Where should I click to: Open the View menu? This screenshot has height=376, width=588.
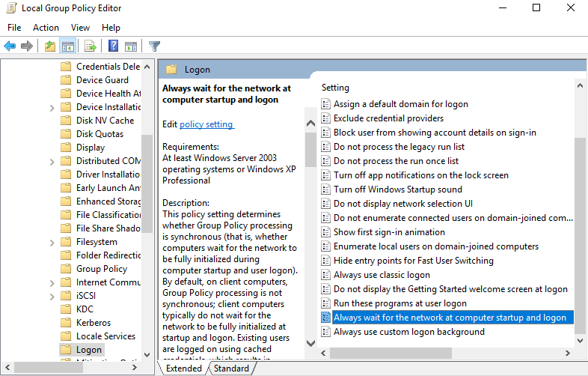[x=80, y=28]
